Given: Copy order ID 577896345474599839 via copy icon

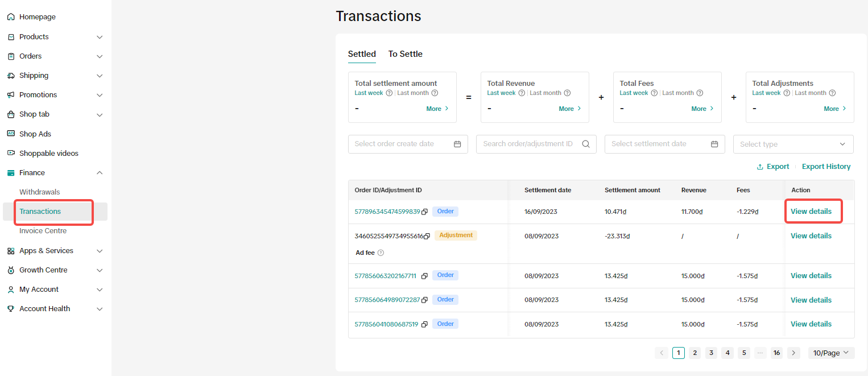Looking at the screenshot, I should (x=424, y=212).
